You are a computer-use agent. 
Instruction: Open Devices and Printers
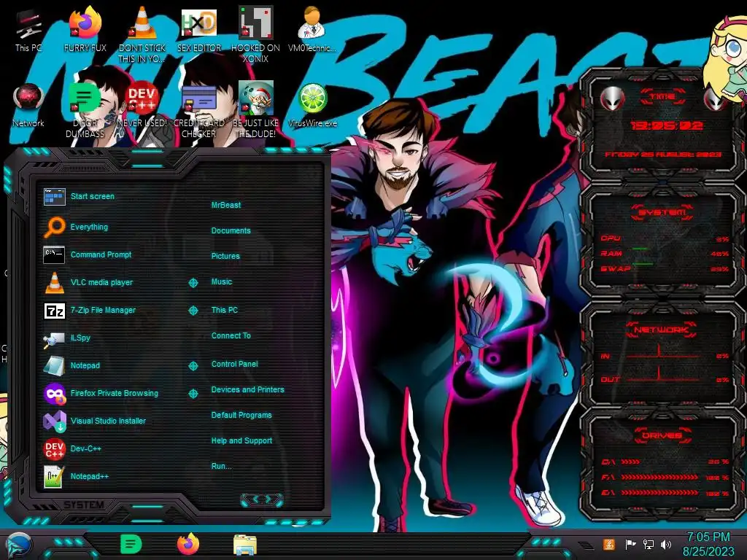click(x=248, y=389)
